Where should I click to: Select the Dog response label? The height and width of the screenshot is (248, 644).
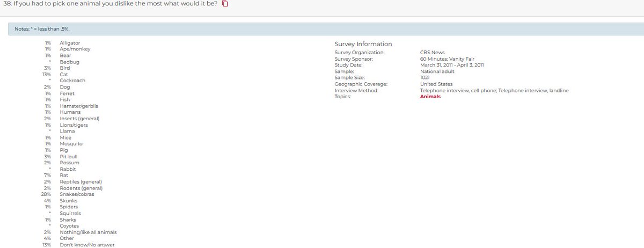tap(65, 87)
